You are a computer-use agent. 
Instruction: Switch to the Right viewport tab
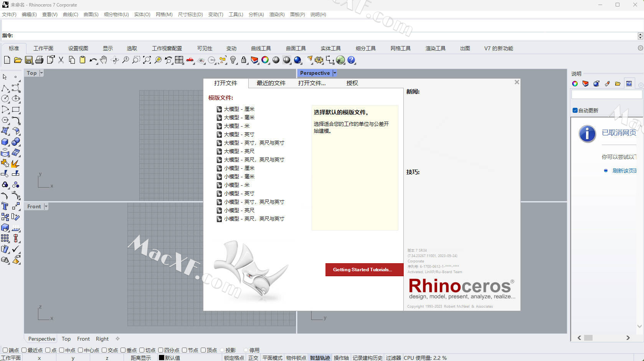tap(102, 339)
